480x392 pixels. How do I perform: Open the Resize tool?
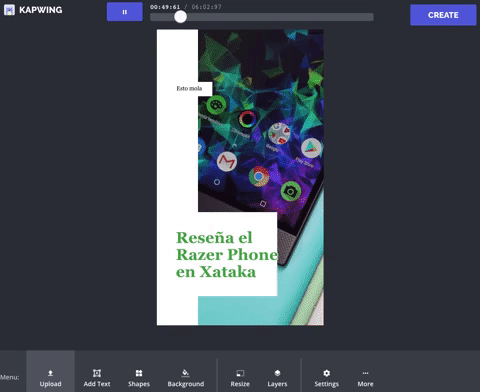coord(240,378)
